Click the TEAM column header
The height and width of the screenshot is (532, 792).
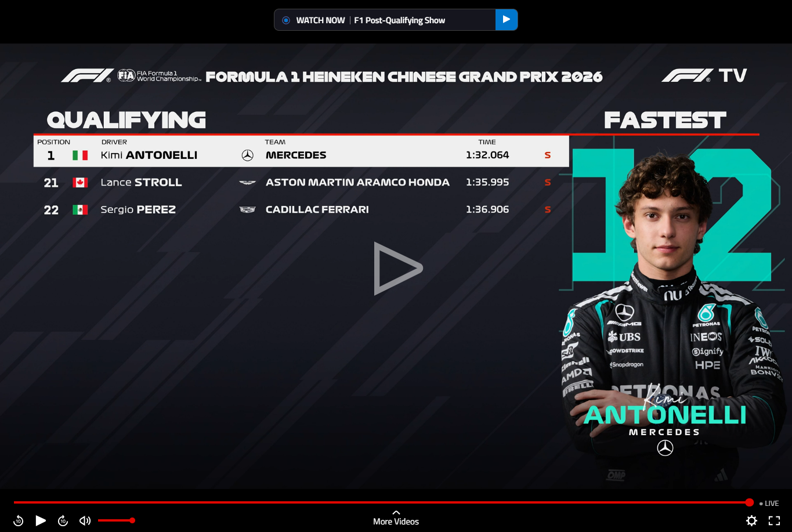tap(275, 142)
